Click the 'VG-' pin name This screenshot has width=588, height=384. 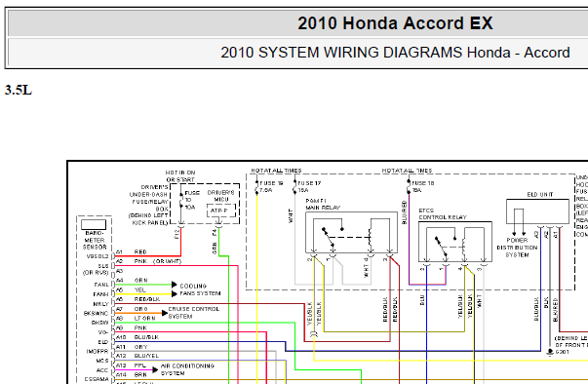point(103,332)
